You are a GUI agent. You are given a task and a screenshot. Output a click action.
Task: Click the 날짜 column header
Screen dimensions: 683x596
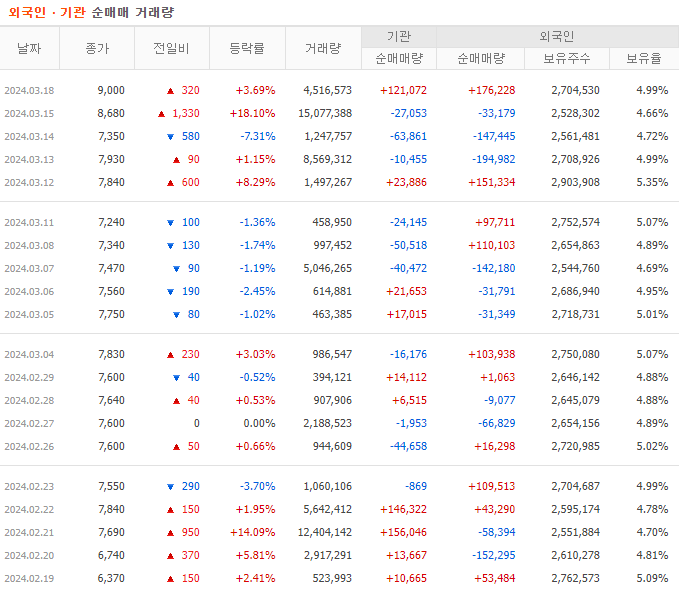(29, 48)
